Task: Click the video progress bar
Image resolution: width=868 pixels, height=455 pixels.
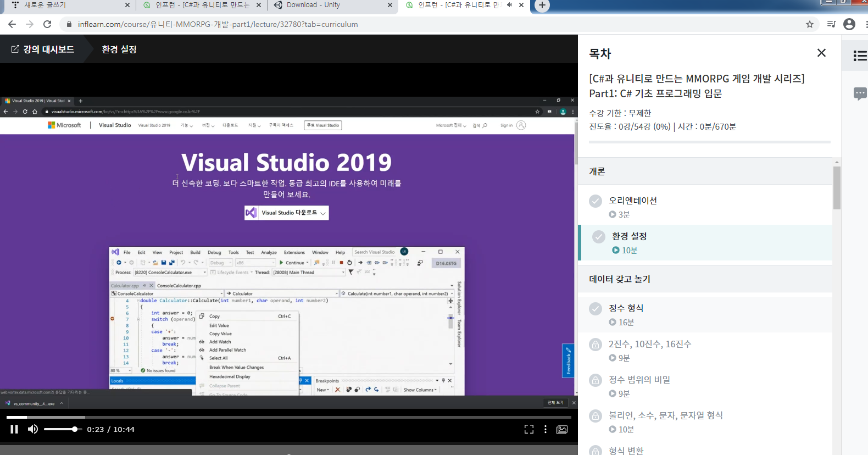Action: coord(289,417)
